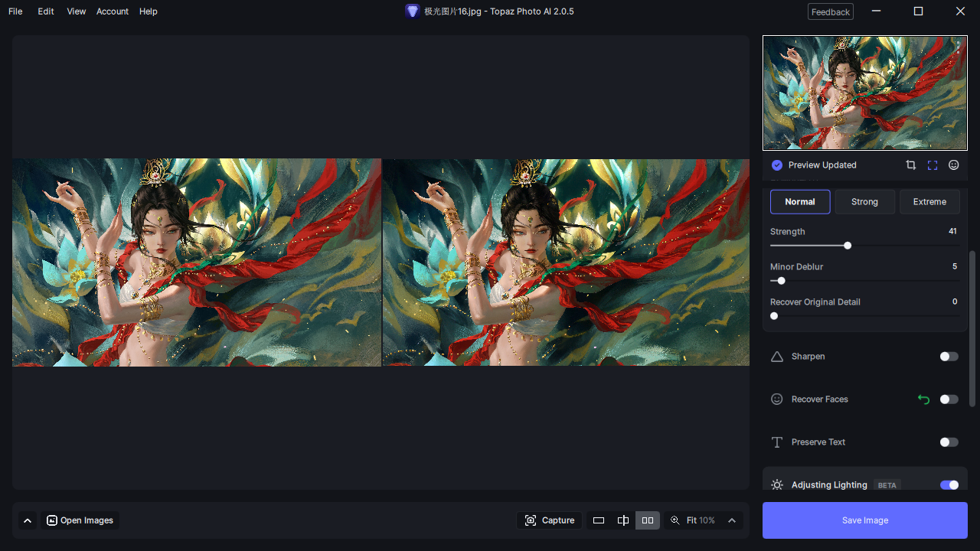Click the Fit 10% zoom label
This screenshot has width=980, height=551.
(701, 520)
